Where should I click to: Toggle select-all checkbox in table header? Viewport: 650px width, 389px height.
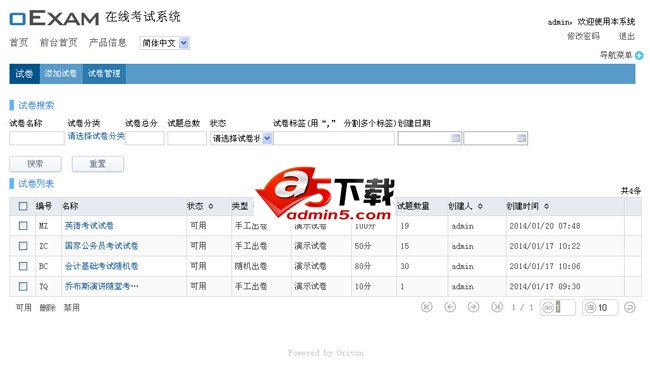23,206
